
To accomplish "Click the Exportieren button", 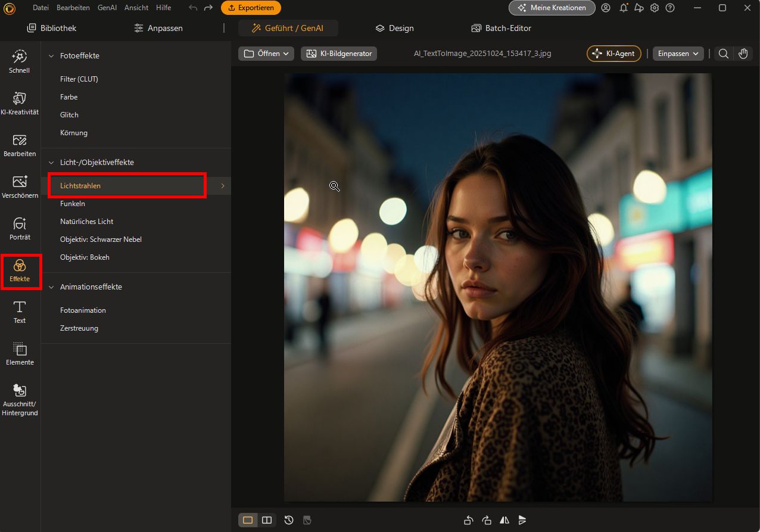I will 251,8.
